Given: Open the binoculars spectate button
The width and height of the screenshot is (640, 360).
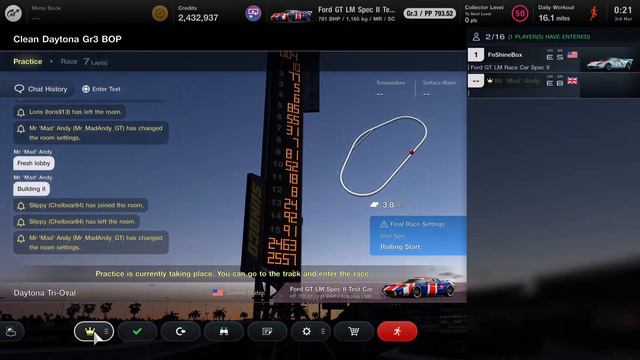Looking at the screenshot, I should coord(224,331).
